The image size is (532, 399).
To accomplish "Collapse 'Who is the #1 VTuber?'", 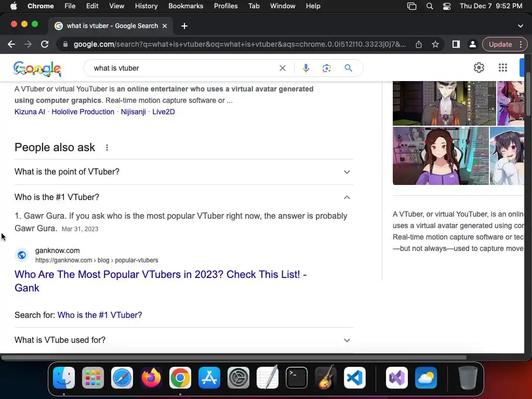I will [184, 197].
